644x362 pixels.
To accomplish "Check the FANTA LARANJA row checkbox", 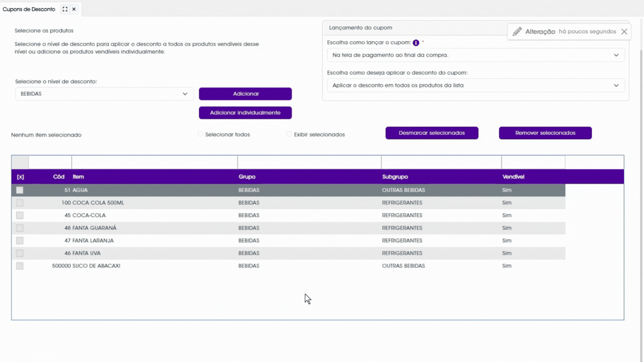I will point(20,241).
